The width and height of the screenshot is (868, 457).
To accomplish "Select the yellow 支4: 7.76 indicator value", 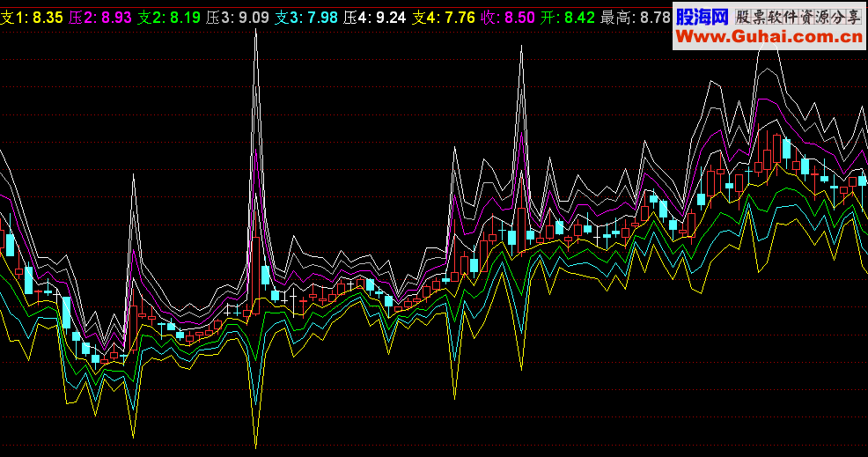I will 444,18.
